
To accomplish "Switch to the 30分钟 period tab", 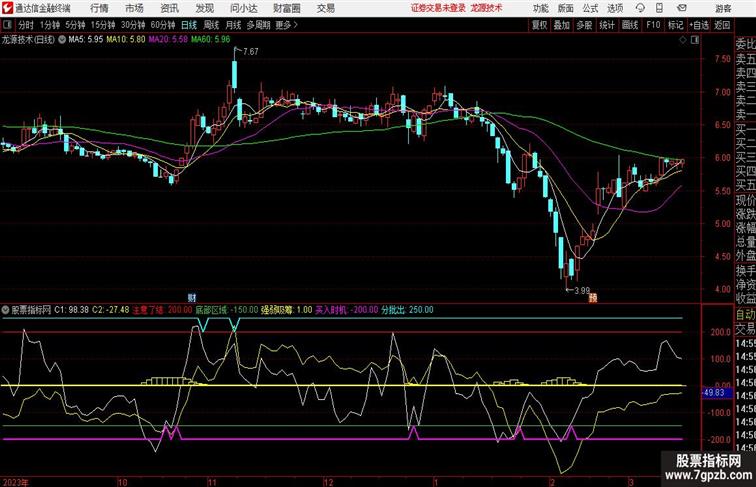I will coord(133,25).
